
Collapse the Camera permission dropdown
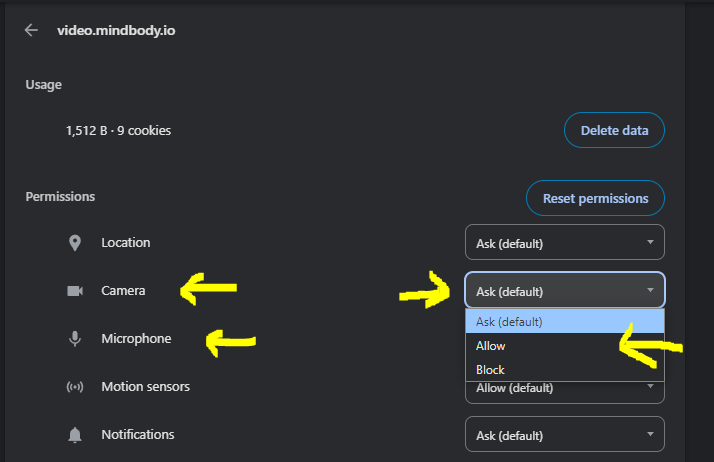click(565, 290)
